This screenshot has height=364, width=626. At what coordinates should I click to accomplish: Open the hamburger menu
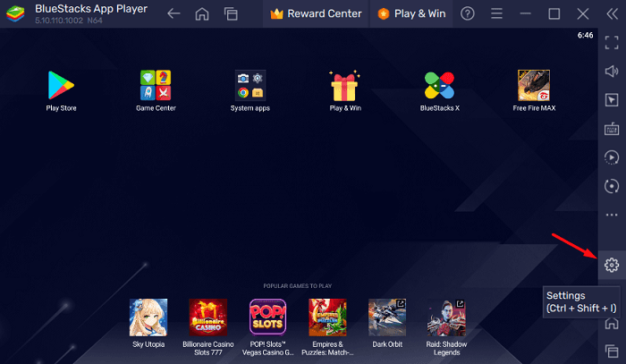(496, 14)
